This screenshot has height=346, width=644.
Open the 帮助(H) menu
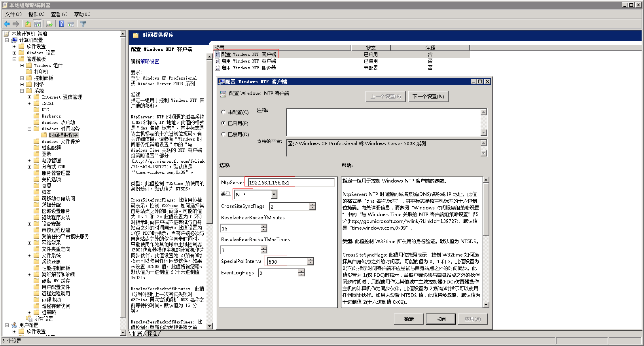[82, 14]
